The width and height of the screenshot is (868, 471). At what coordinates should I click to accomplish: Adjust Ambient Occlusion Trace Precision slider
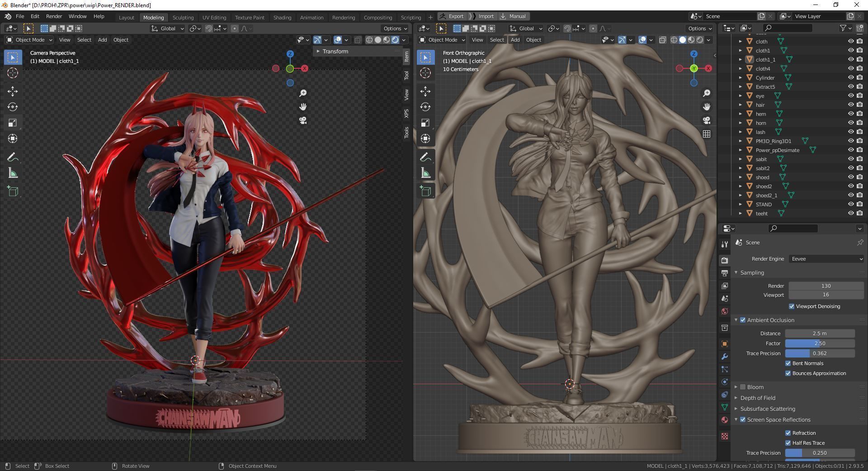(x=820, y=353)
